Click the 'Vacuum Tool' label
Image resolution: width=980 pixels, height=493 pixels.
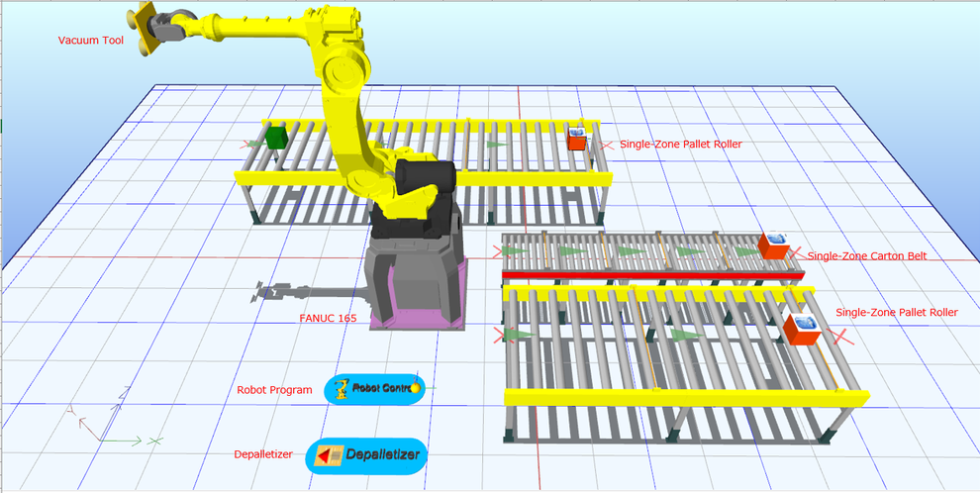click(x=91, y=41)
